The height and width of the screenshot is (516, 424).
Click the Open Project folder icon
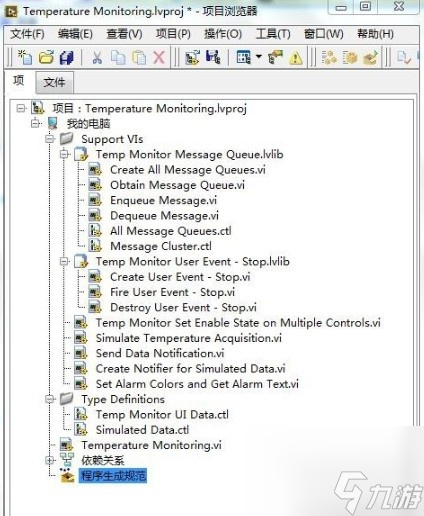click(x=46, y=57)
